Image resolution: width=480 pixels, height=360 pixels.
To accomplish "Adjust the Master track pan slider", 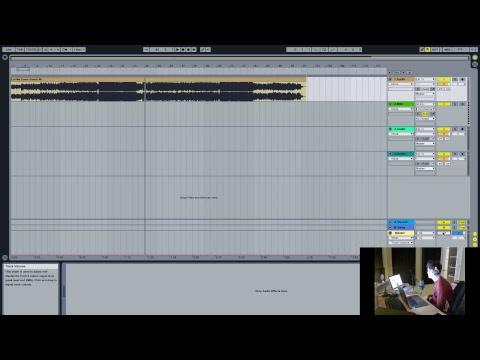I will 444,233.
